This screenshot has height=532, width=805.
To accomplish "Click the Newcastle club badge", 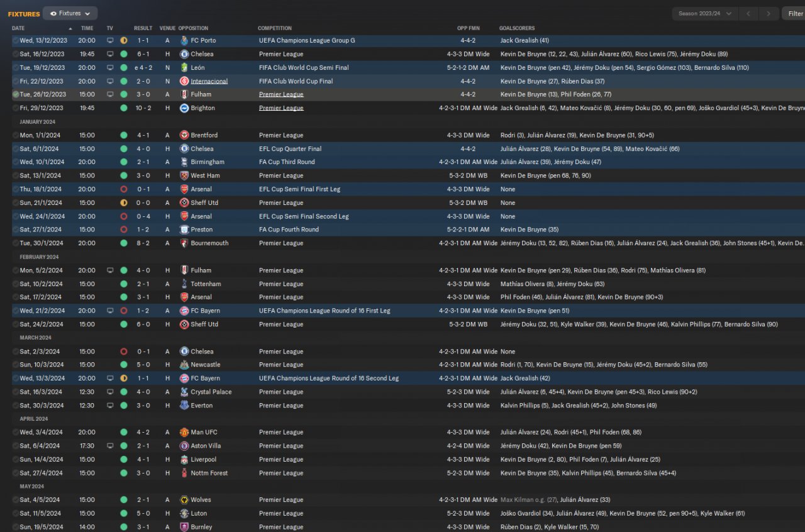I will [184, 365].
